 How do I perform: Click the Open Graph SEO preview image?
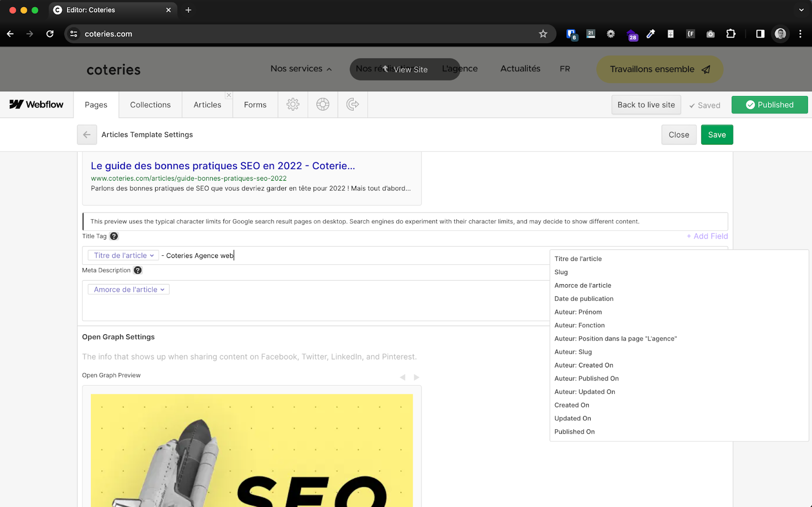tap(252, 451)
